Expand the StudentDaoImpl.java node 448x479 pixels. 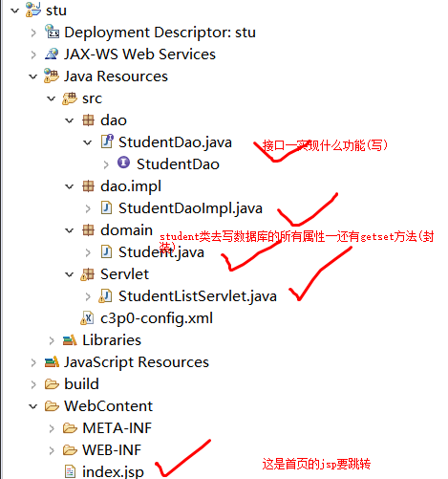click(x=88, y=208)
